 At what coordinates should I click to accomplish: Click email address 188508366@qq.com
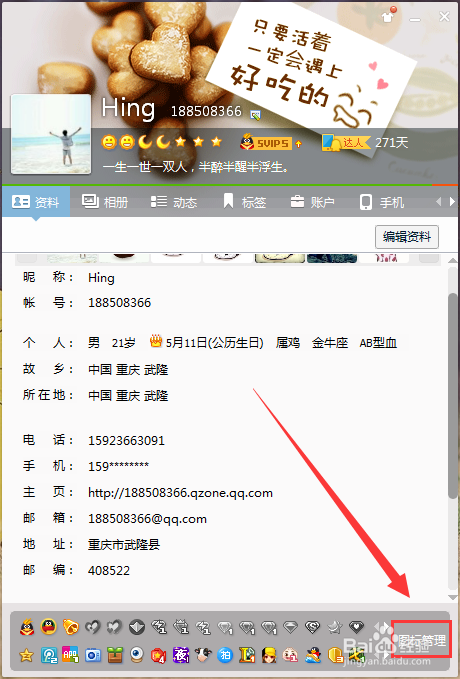[x=147, y=519]
